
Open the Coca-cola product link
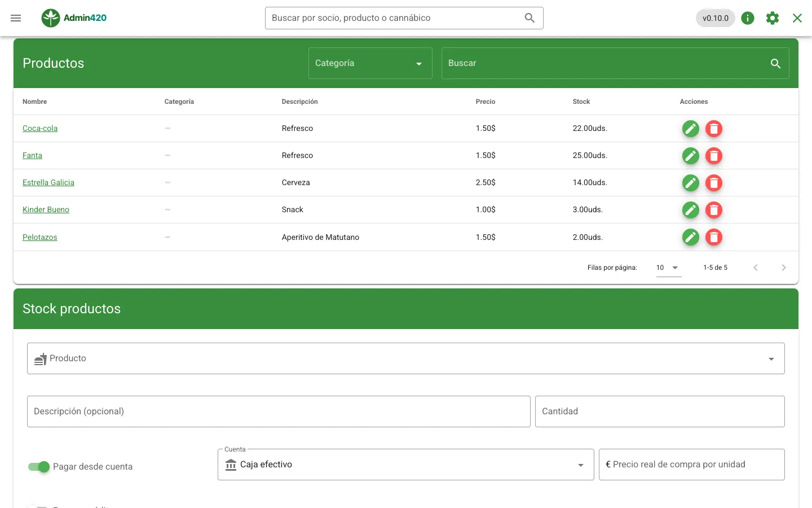click(x=40, y=129)
